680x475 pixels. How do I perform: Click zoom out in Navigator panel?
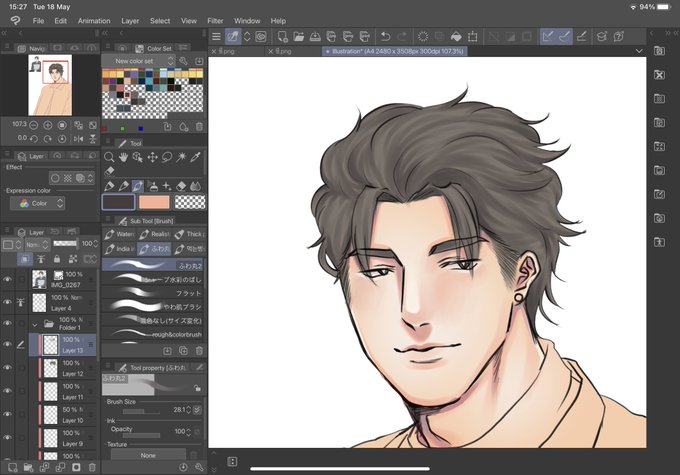[x=33, y=125]
